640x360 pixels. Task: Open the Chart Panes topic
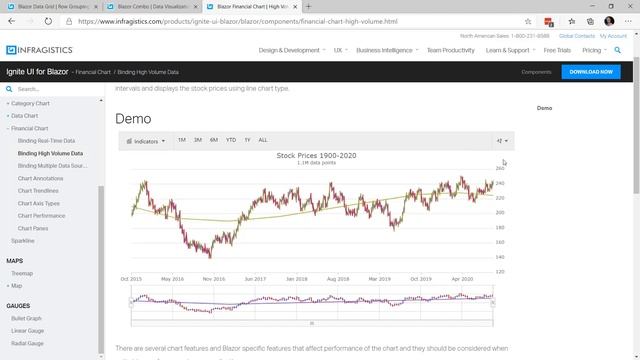pyautogui.click(x=33, y=228)
